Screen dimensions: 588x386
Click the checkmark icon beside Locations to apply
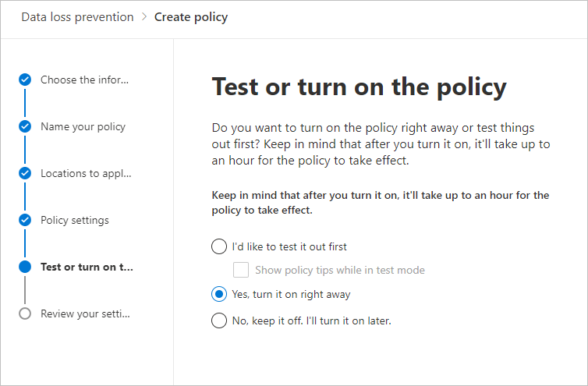coord(25,173)
